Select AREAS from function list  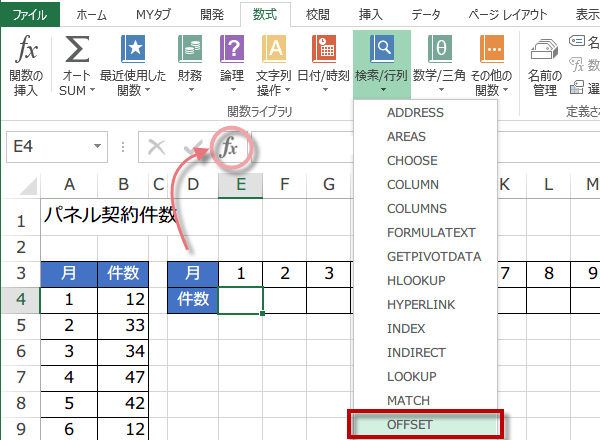(425, 137)
